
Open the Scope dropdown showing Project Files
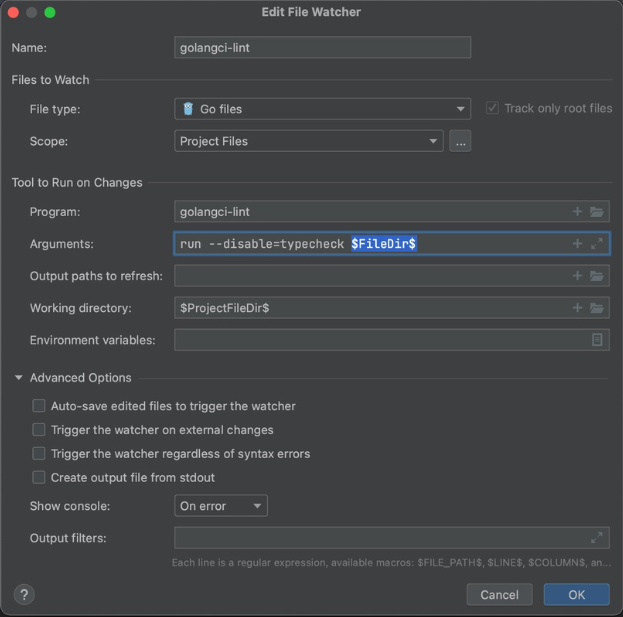(308, 141)
